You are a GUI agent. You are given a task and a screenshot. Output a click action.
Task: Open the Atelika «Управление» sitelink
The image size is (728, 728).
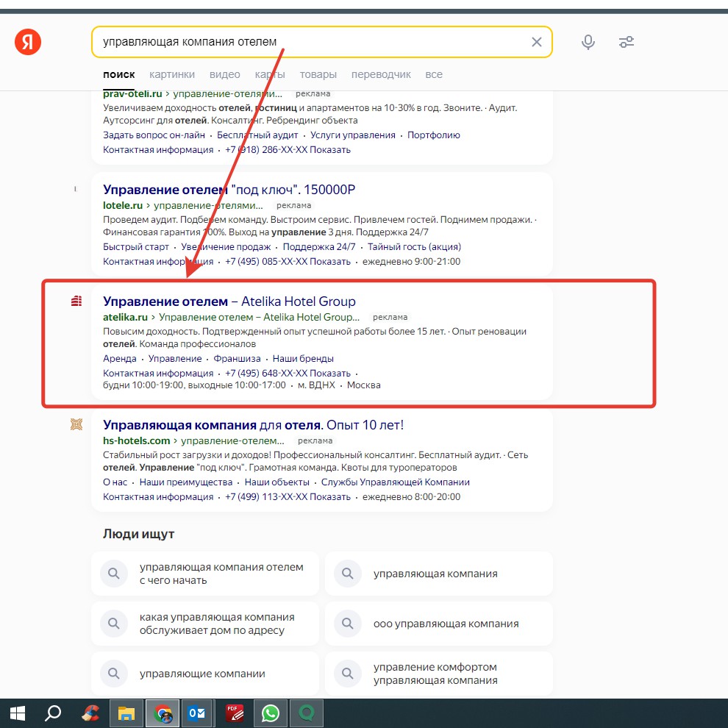175,358
